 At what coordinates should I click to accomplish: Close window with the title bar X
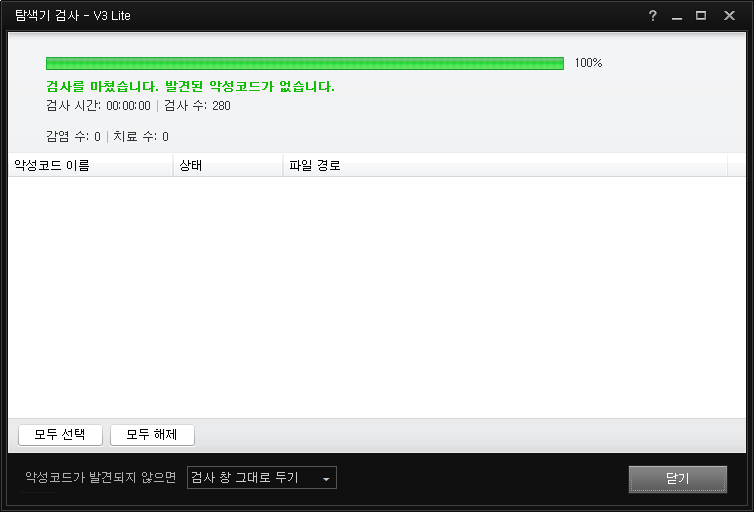pyautogui.click(x=729, y=15)
